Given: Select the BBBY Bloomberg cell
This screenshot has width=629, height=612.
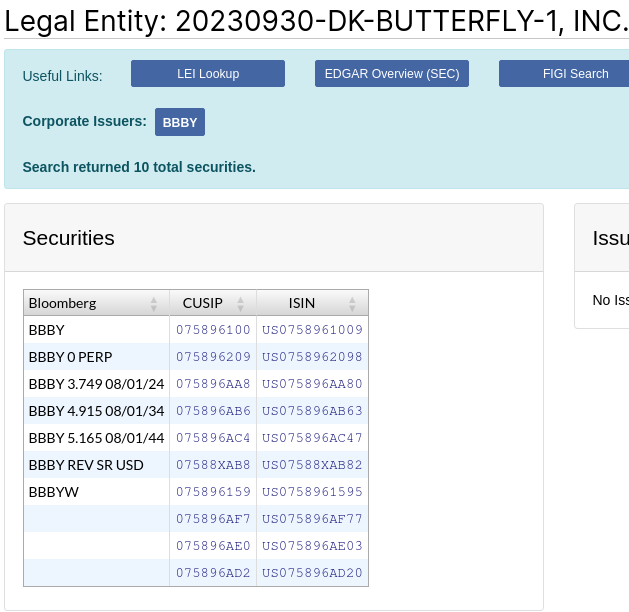Looking at the screenshot, I should (x=96, y=330).
